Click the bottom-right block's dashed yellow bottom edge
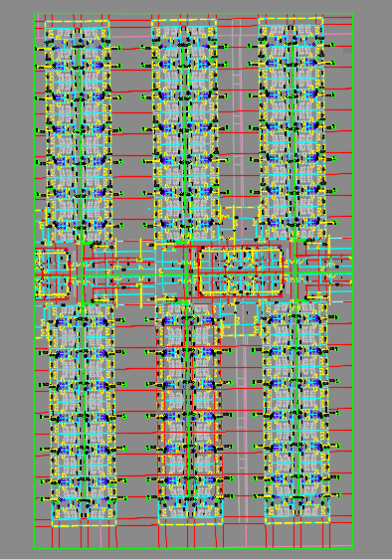392x559 pixels. click(297, 522)
